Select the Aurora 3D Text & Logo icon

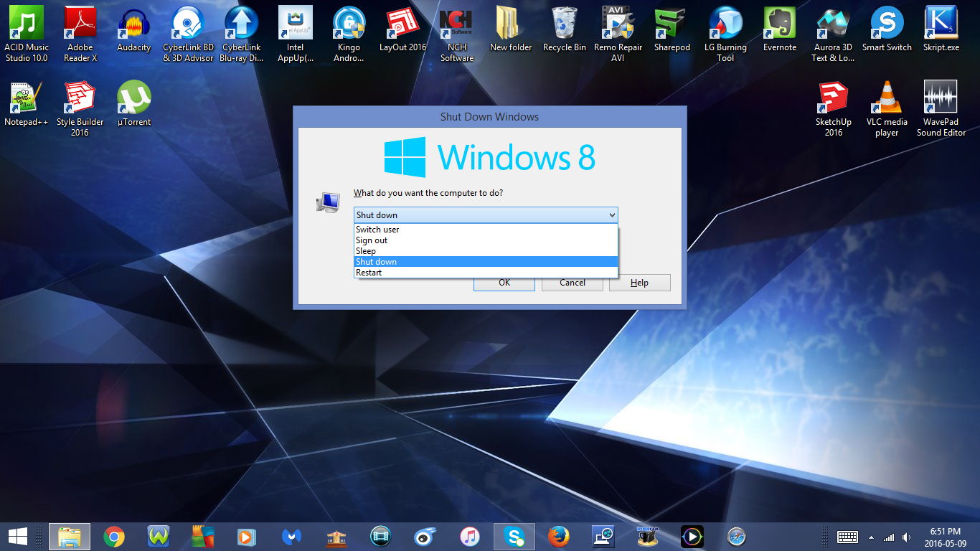click(x=833, y=34)
